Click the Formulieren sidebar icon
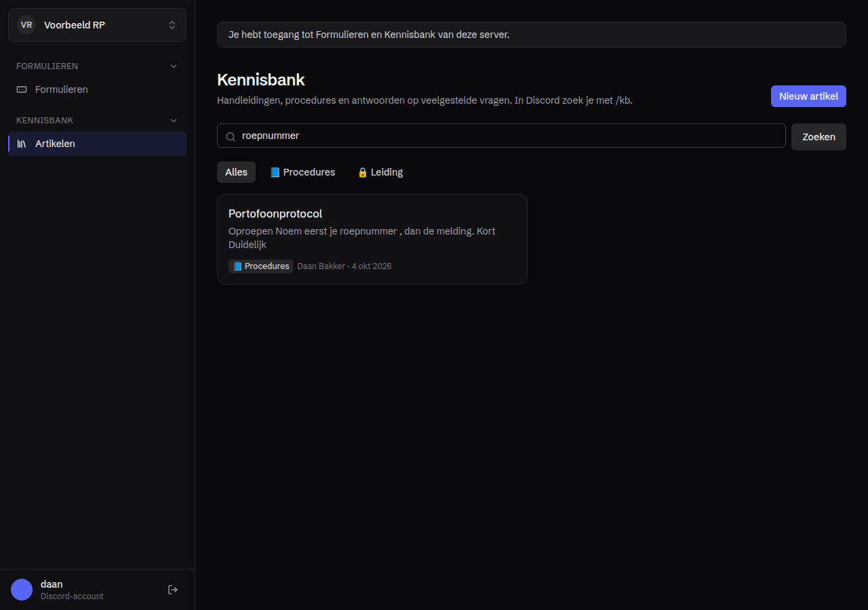The height and width of the screenshot is (610, 868). [x=22, y=89]
